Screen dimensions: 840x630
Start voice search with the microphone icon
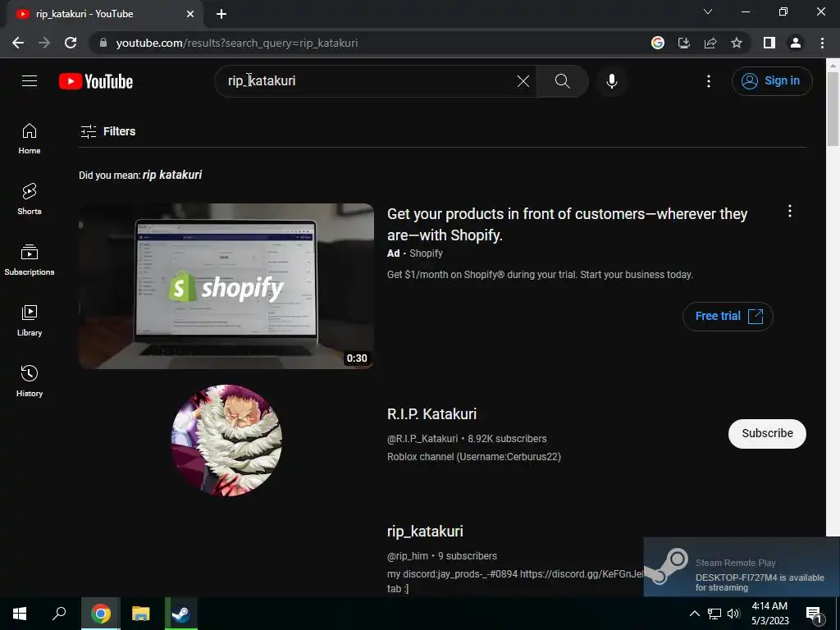click(612, 81)
